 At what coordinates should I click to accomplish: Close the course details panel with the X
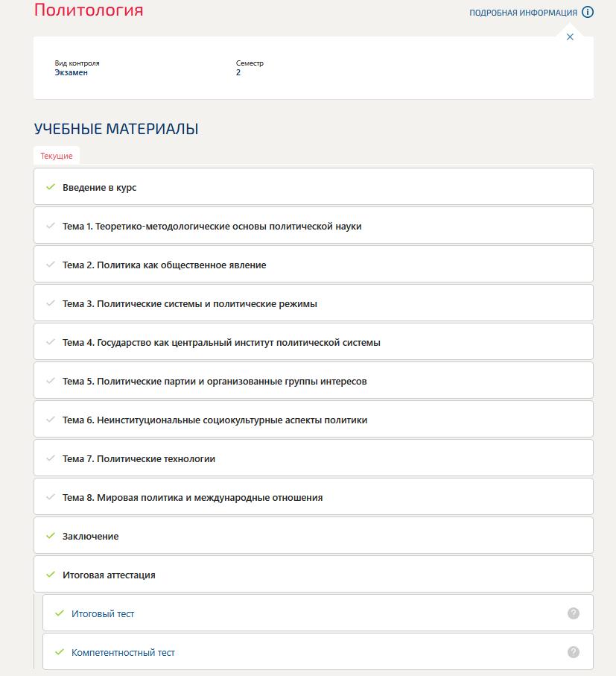[x=570, y=35]
